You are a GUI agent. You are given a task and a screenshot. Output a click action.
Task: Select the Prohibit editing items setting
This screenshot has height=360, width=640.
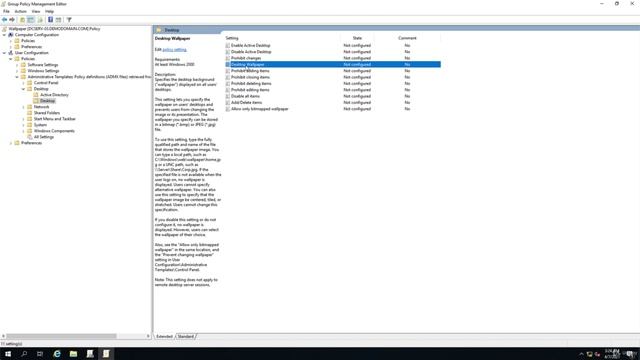[250, 90]
